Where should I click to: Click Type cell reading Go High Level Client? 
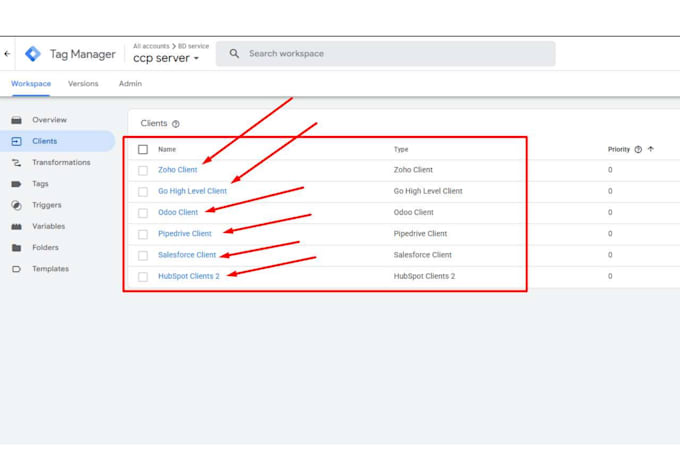(428, 191)
